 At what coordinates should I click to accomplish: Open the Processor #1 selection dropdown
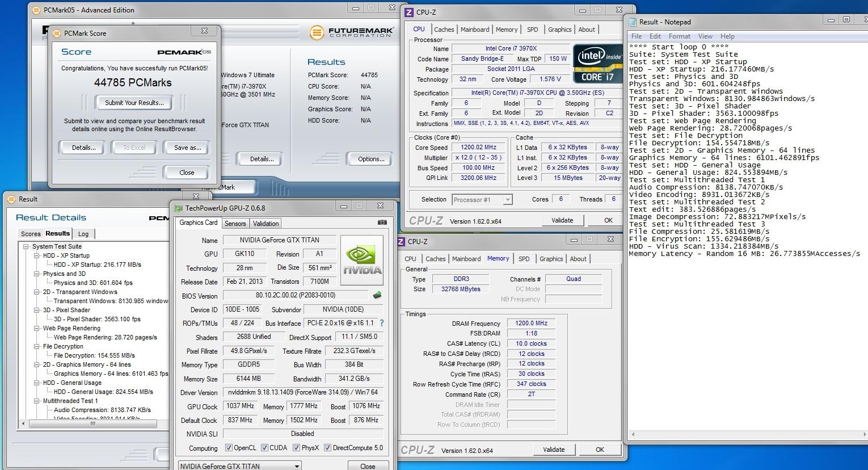tap(508, 200)
